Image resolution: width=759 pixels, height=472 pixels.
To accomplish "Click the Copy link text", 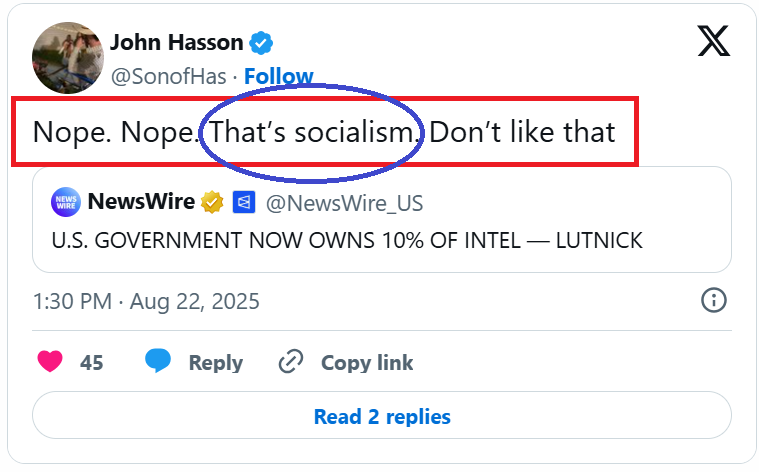I will click(x=366, y=363).
